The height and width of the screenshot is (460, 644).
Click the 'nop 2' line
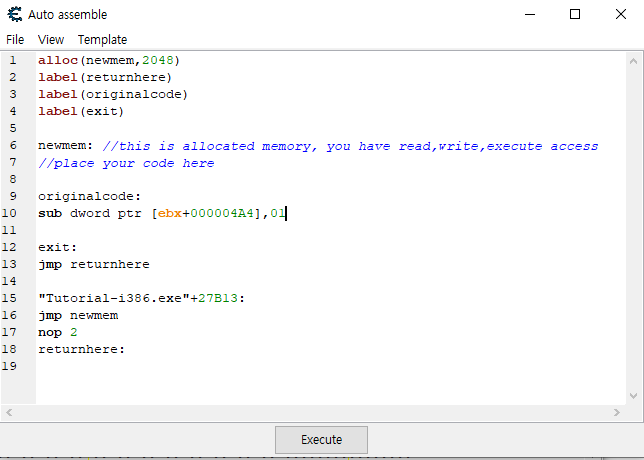[x=58, y=332]
